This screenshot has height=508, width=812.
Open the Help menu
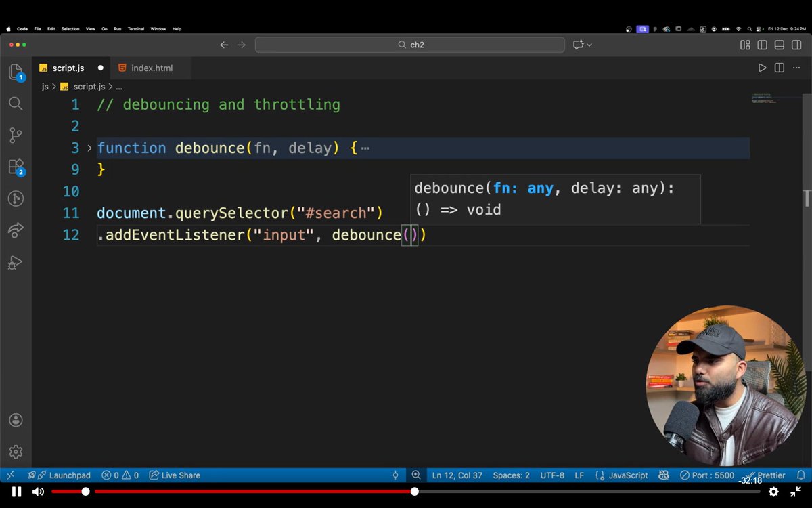point(177,29)
